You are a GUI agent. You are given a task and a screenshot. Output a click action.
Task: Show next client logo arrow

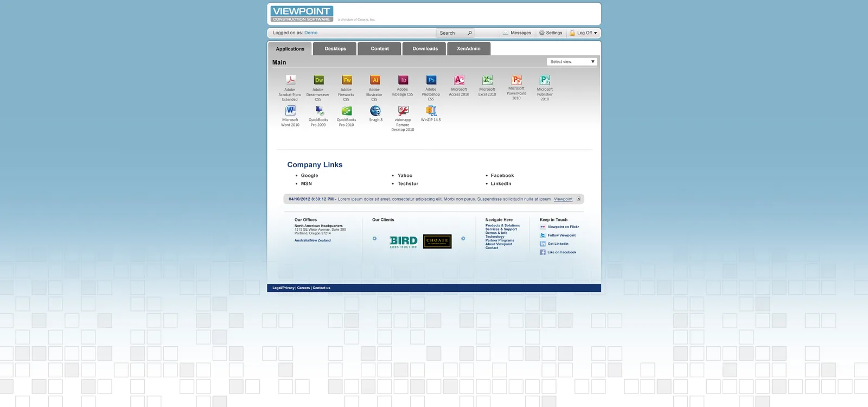tap(463, 238)
